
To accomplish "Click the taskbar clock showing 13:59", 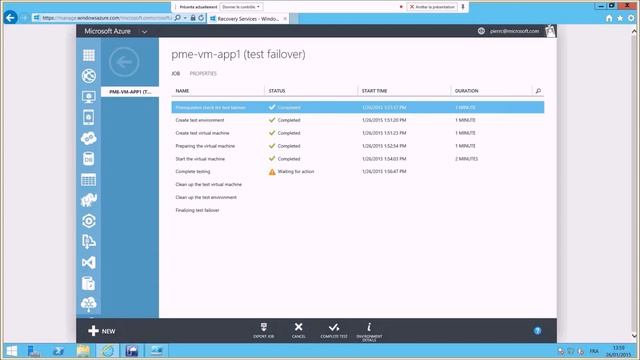I will [x=618, y=351].
